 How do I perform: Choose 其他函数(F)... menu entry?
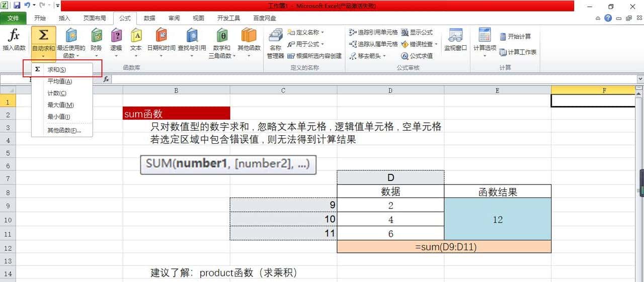pyautogui.click(x=62, y=131)
